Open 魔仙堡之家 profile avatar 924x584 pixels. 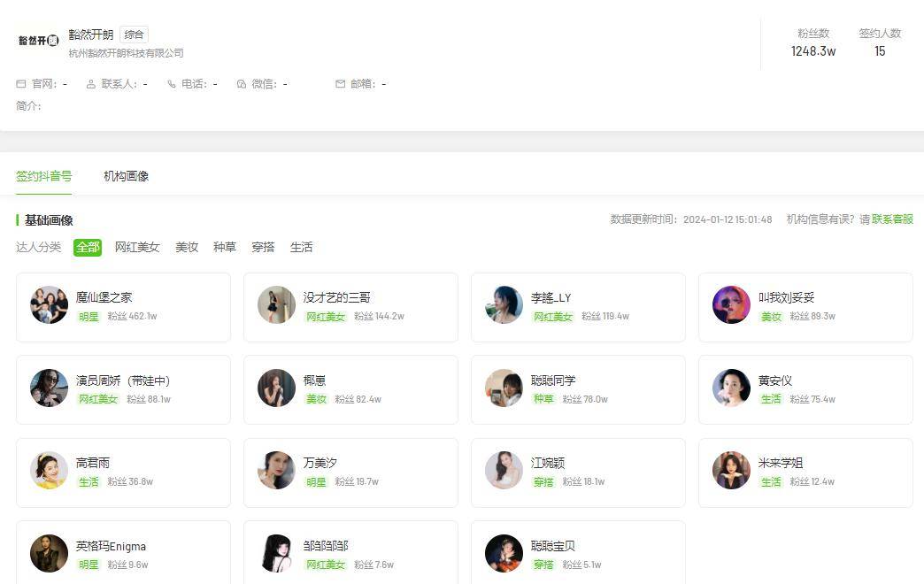pyautogui.click(x=49, y=305)
